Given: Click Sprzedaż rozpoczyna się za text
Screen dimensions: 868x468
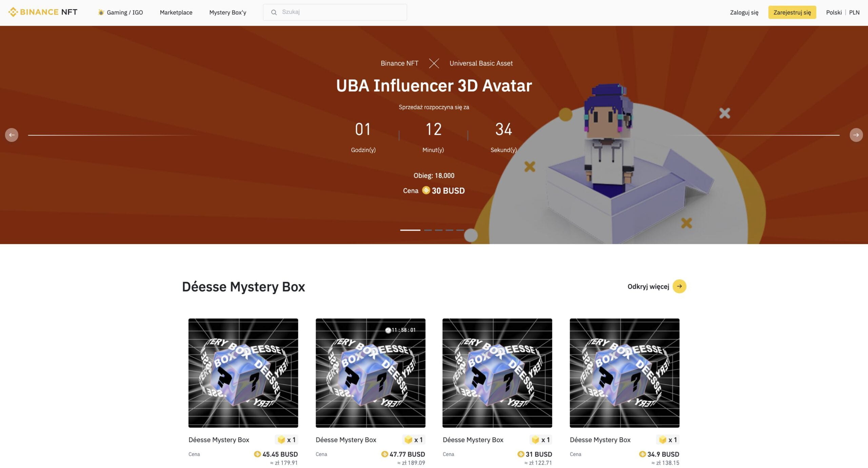Looking at the screenshot, I should (x=434, y=107).
